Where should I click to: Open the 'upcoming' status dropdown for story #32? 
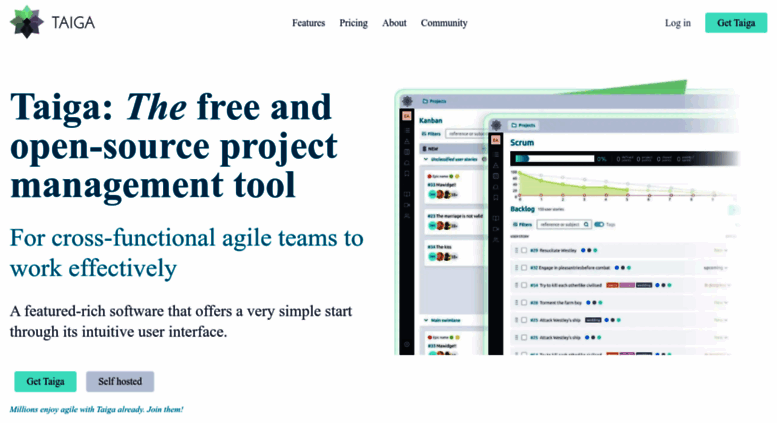pos(716,268)
